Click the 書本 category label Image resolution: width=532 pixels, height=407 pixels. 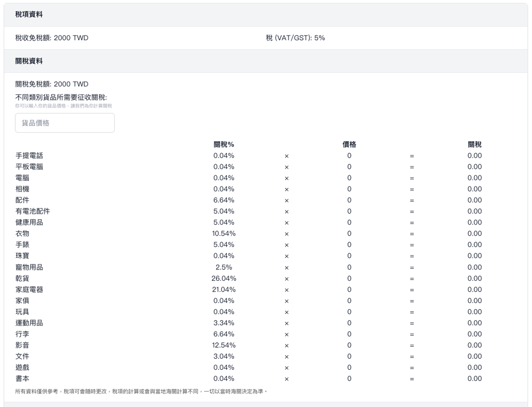pos(22,378)
